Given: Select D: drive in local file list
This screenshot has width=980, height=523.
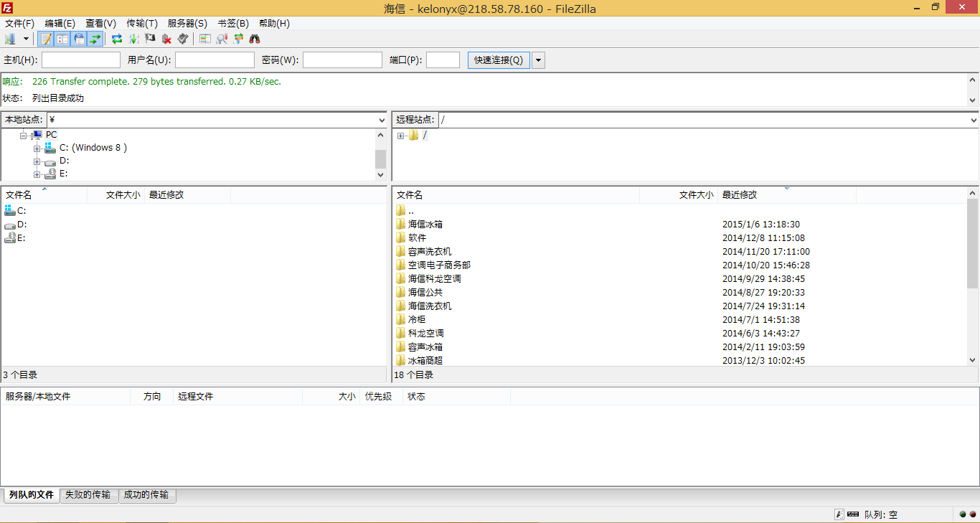Looking at the screenshot, I should coord(16,224).
